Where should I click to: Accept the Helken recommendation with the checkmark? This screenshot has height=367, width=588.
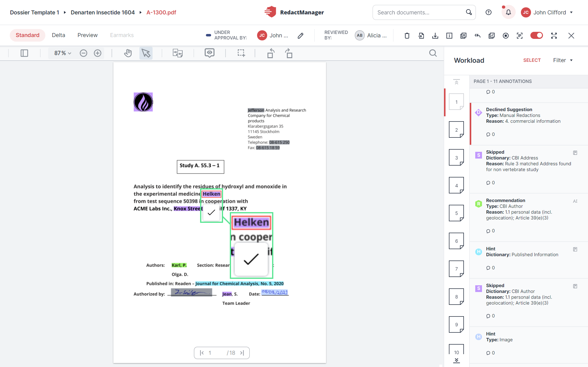pos(211,212)
